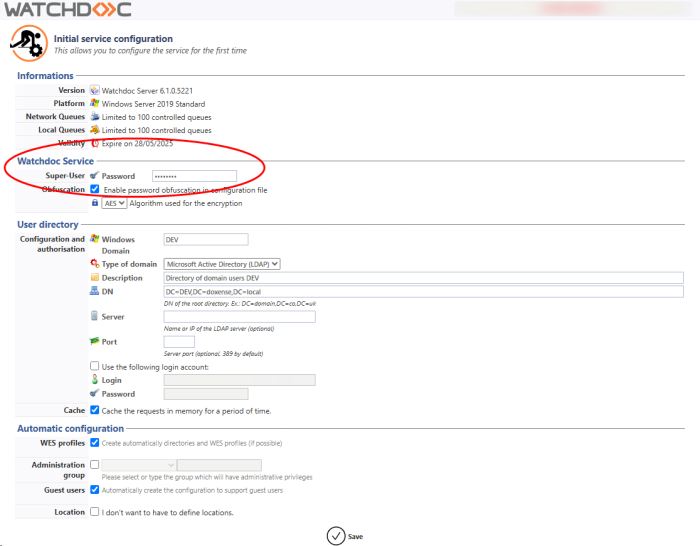Disable password obfuscation checkbox
Image resolution: width=700 pixels, height=546 pixels.
[x=95, y=189]
